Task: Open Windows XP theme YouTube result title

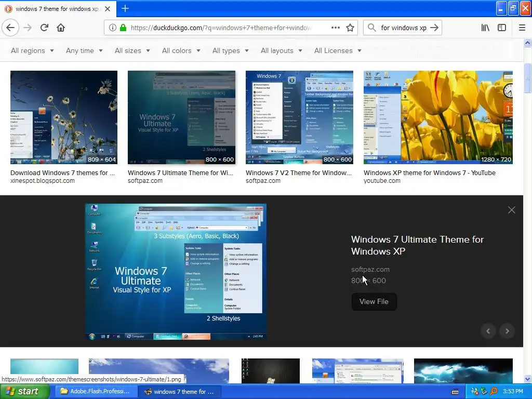Action: (x=430, y=172)
